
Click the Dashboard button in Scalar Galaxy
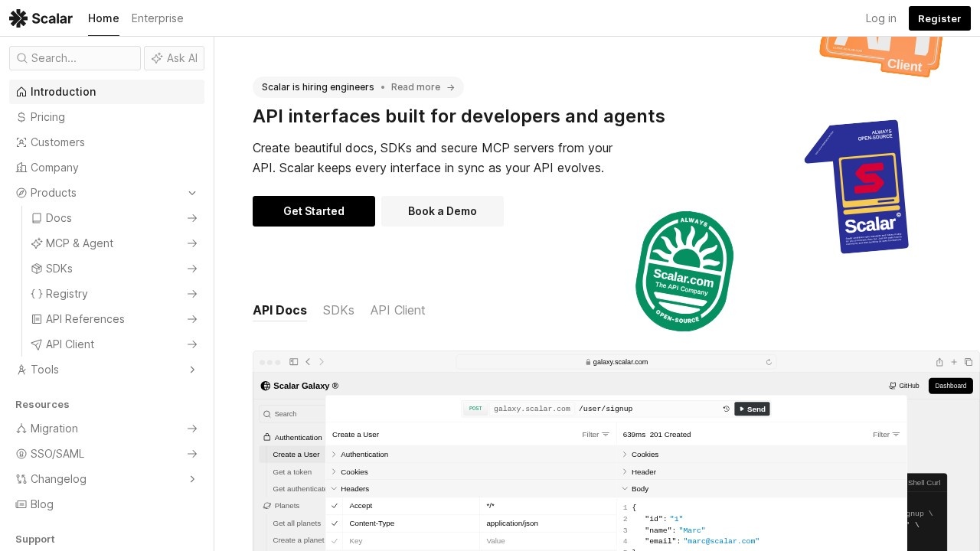pos(951,386)
